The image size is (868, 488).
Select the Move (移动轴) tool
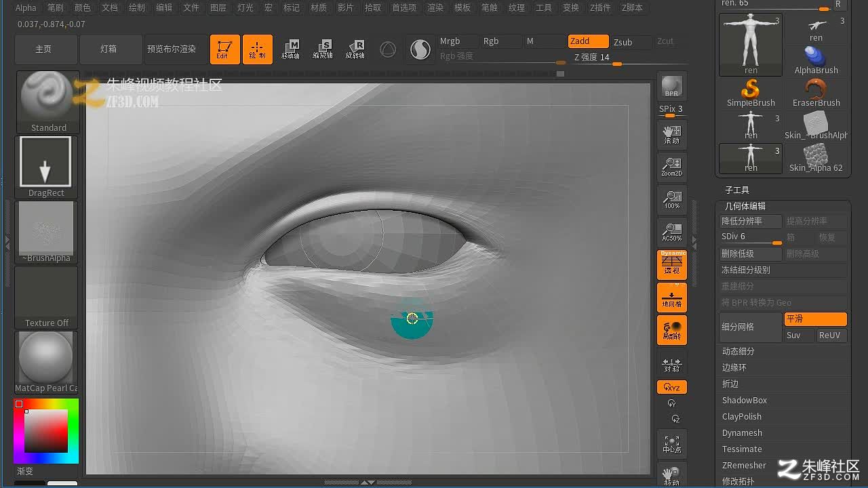tap(291, 49)
